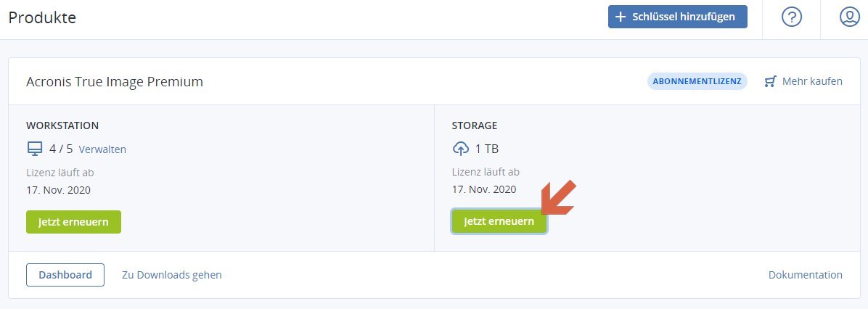Click the shopping cart icon
Image resolution: width=868 pixels, height=309 pixels.
(771, 81)
